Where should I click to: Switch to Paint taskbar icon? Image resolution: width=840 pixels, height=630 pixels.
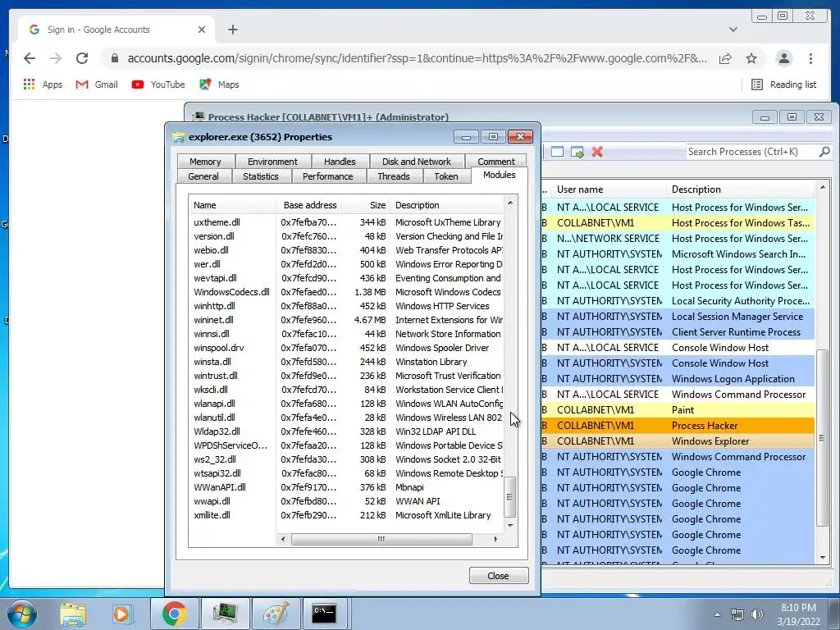[276, 614]
